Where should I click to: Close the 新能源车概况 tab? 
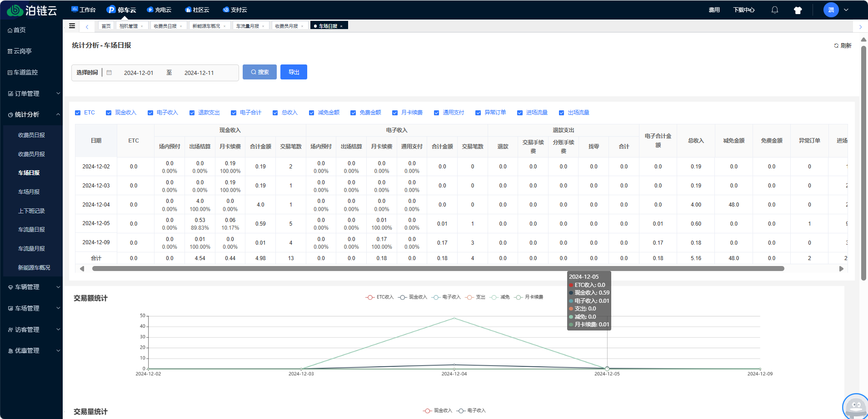point(224,26)
